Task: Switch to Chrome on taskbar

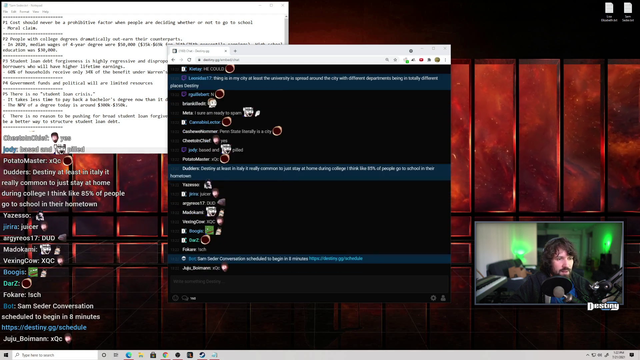Action: pyautogui.click(x=165, y=355)
